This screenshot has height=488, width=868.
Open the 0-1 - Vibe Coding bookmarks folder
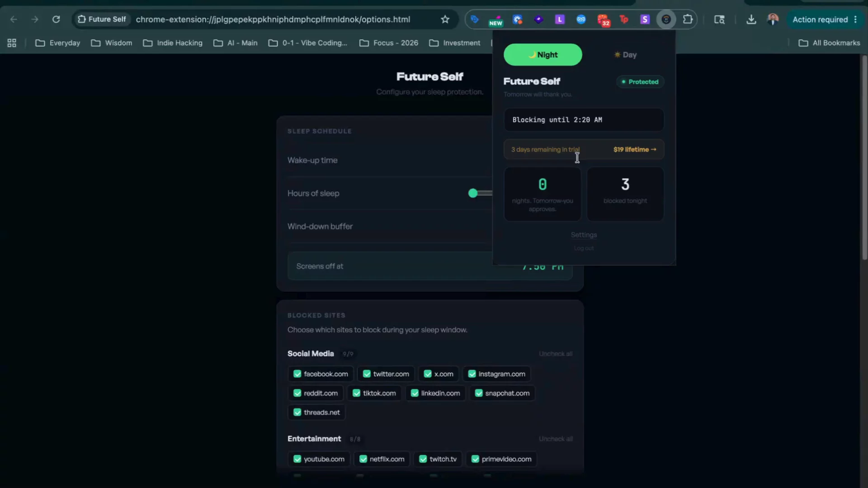(x=308, y=43)
